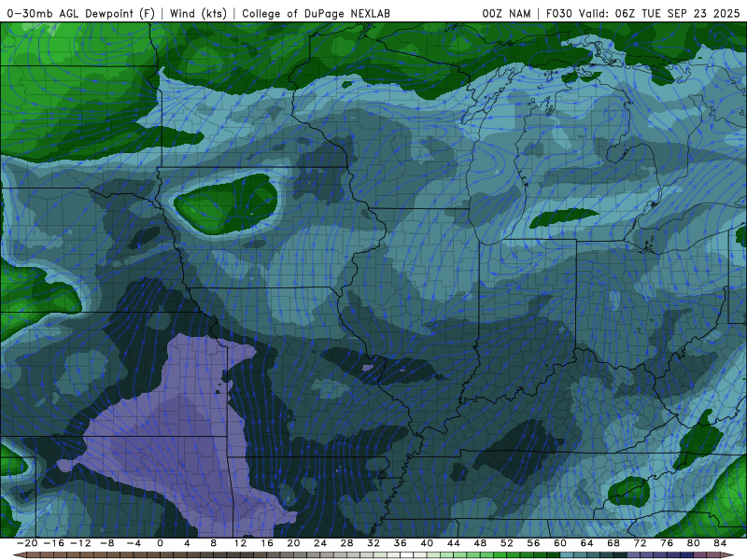Click the 72 label on the dewpoint scale

[x=641, y=543]
